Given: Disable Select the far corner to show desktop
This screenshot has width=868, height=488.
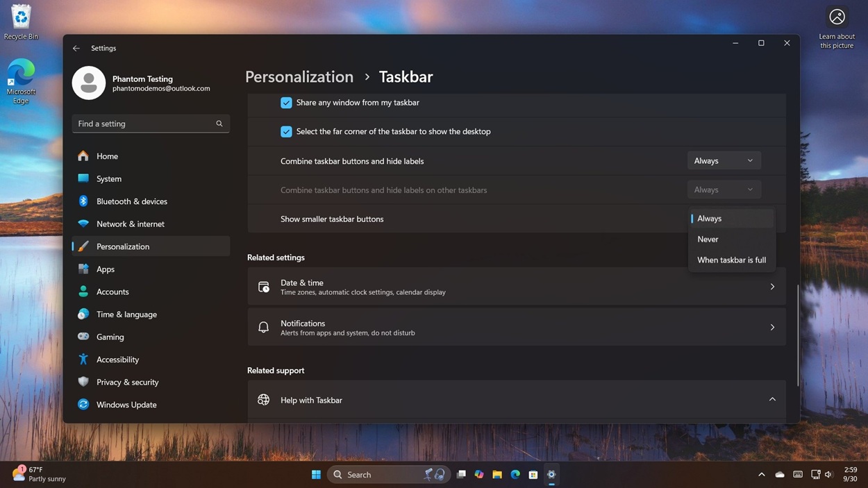Looking at the screenshot, I should 286,131.
